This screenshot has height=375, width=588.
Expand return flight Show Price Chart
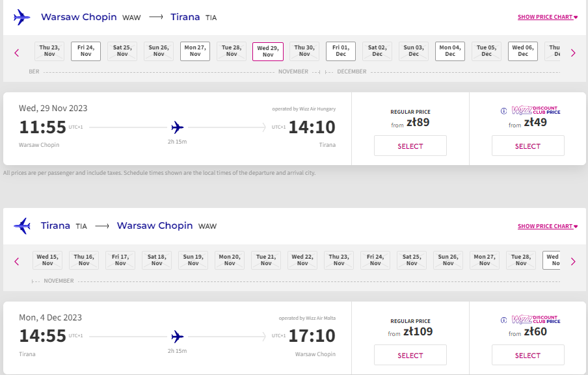[x=548, y=226]
